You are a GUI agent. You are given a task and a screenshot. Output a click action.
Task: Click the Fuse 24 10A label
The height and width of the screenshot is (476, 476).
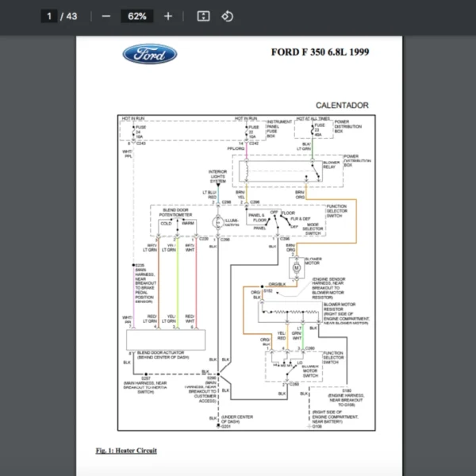tap(141, 131)
